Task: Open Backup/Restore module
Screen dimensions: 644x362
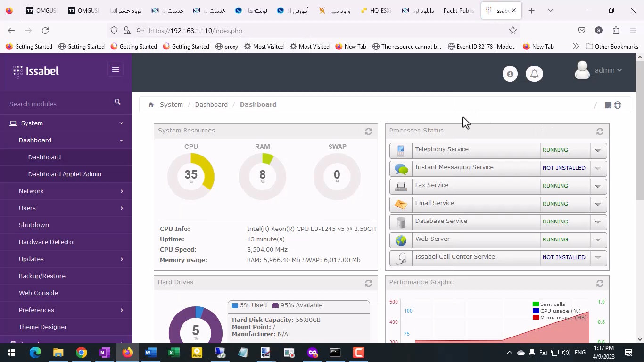Action: pos(42,276)
